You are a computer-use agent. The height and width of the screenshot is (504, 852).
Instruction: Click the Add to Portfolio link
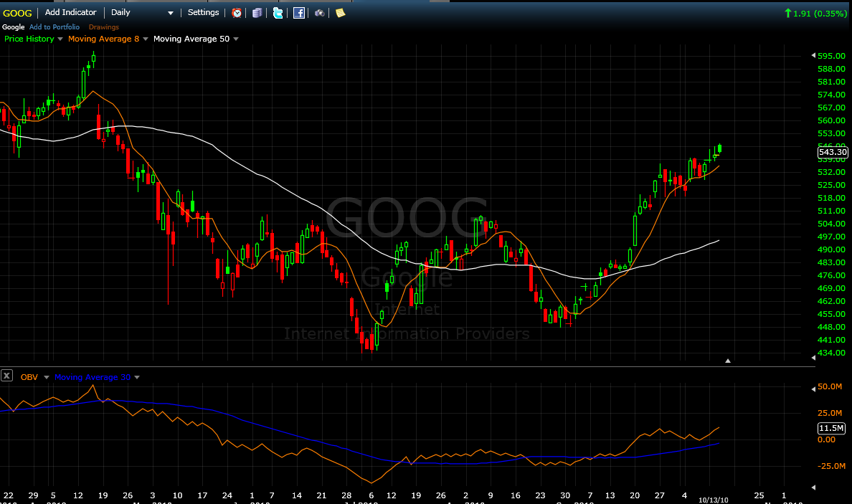pyautogui.click(x=55, y=27)
